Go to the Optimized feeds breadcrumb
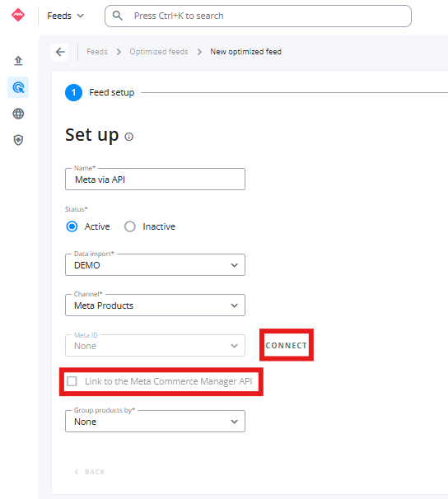The width and height of the screenshot is (448, 499). point(159,52)
